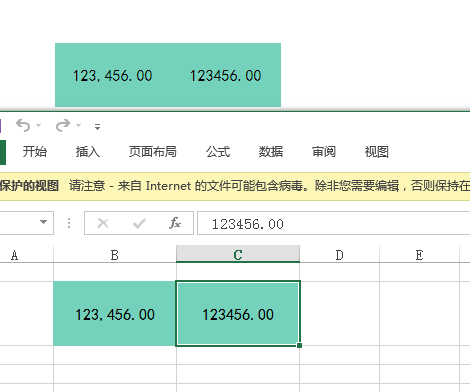470x392 pixels.
Task: Select the 审阅 ribbon tab
Action: point(324,152)
